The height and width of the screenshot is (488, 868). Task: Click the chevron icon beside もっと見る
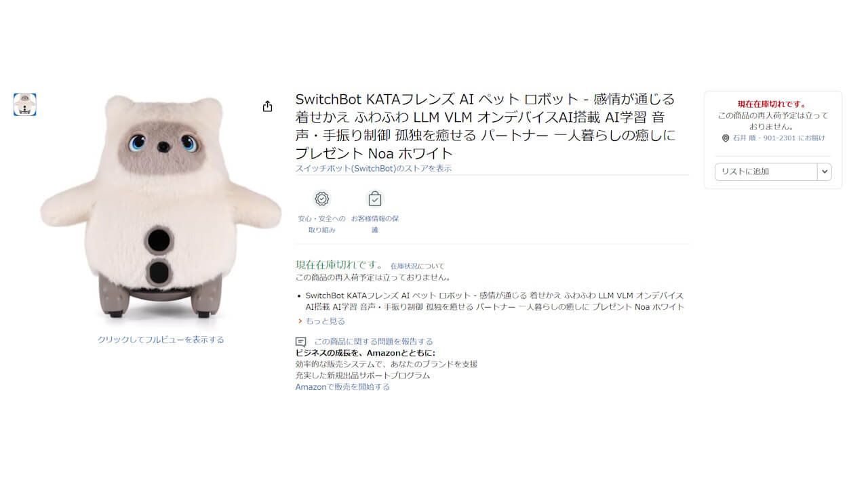coord(300,321)
